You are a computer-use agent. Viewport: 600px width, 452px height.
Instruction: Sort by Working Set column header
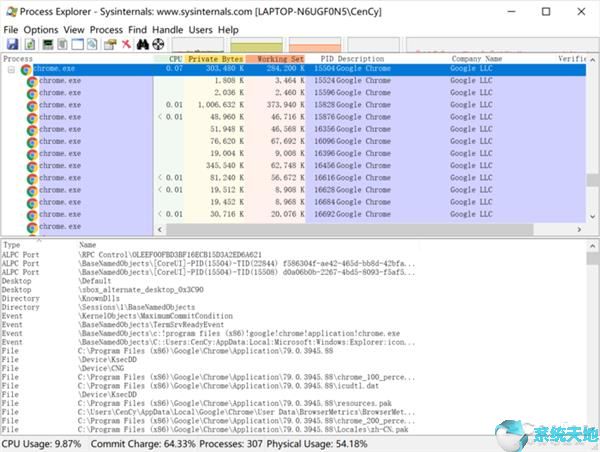tap(276, 59)
